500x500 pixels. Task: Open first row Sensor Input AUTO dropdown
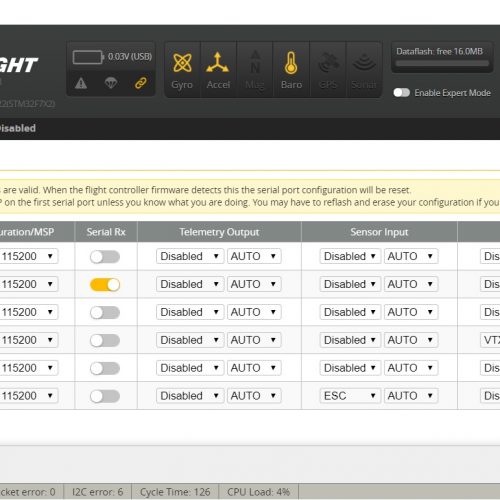click(411, 256)
